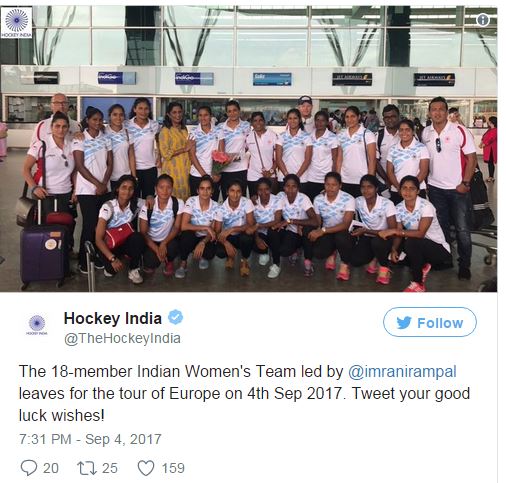
Task: Open the tweet timestamp 7:31 PM - Sep 4, 2017
Action: (x=90, y=439)
